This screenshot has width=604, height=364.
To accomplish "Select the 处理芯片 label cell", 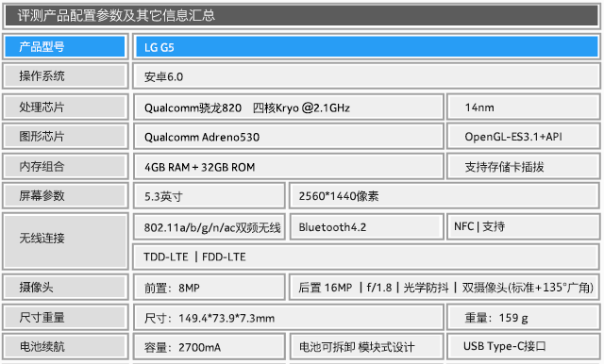I will pos(65,107).
